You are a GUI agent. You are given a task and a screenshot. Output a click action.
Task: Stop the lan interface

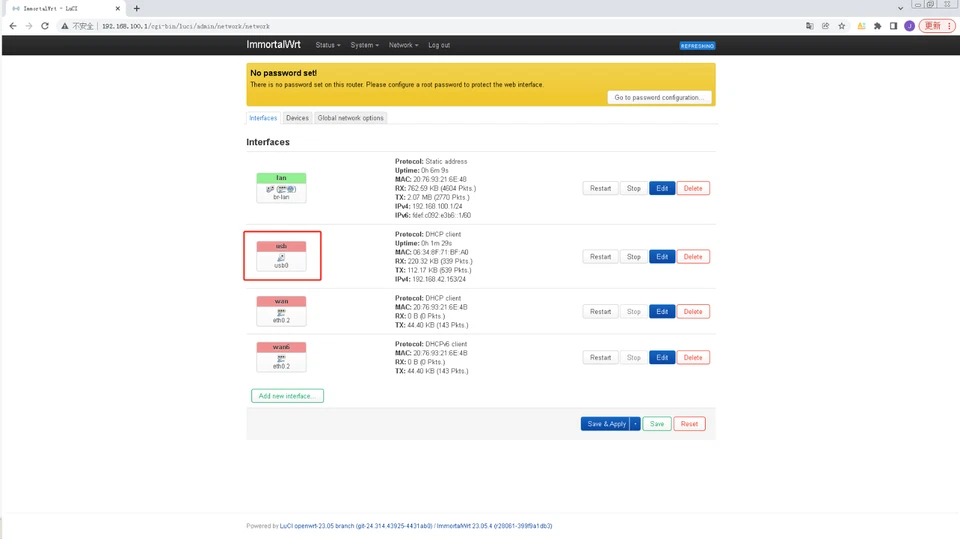click(x=634, y=189)
